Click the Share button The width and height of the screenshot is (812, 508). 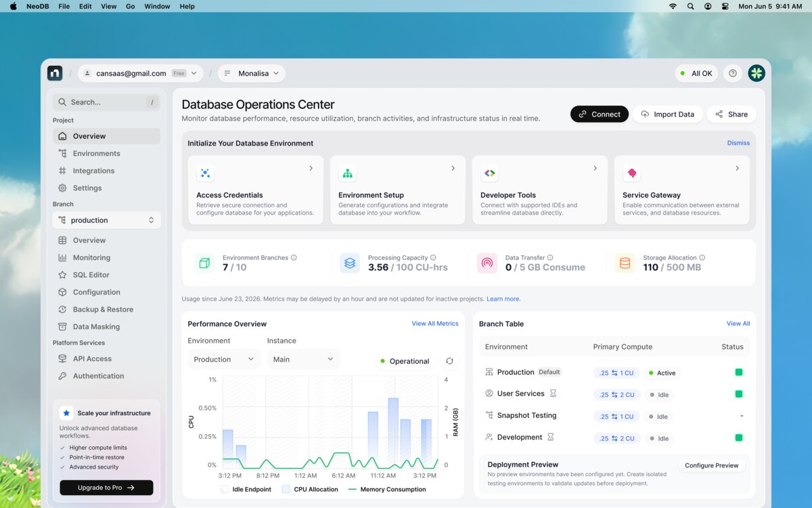(731, 114)
